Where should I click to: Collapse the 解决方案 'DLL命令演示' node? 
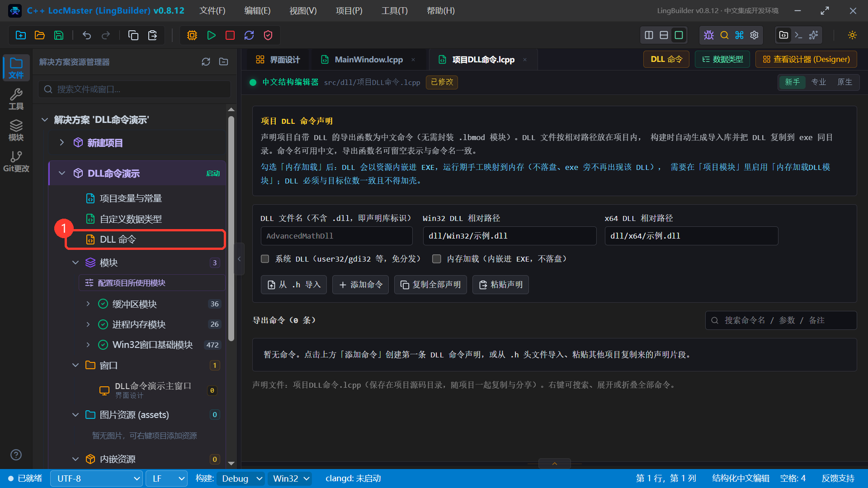click(x=45, y=120)
